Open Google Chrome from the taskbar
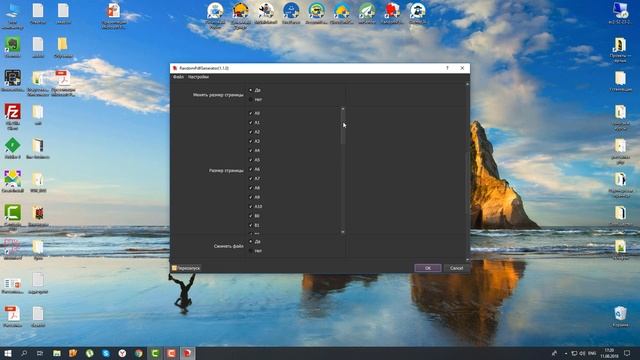Viewport: 640px width, 360px height. pyautogui.click(x=138, y=353)
